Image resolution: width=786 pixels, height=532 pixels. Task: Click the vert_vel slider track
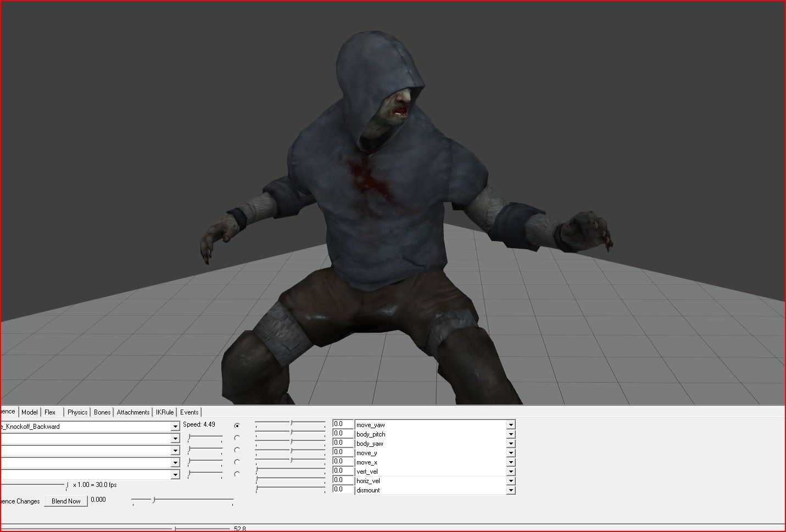(x=291, y=471)
